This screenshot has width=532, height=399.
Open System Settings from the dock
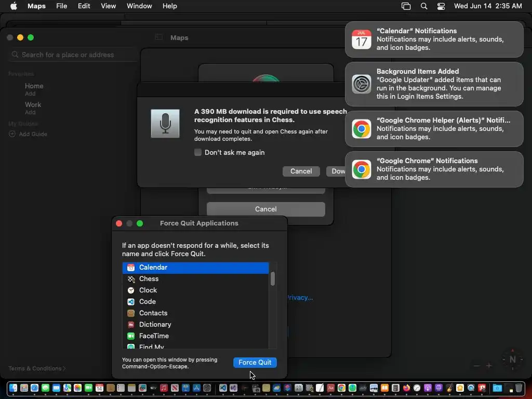(x=207, y=388)
